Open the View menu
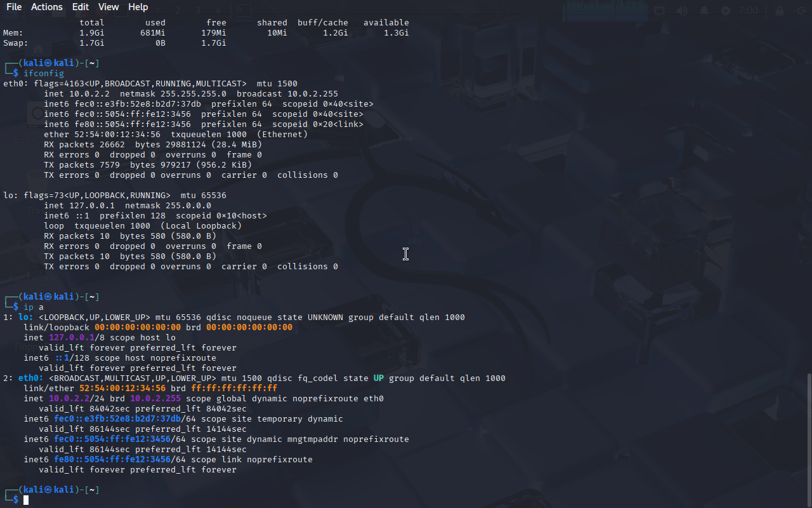Image resolution: width=812 pixels, height=508 pixels. tap(108, 7)
